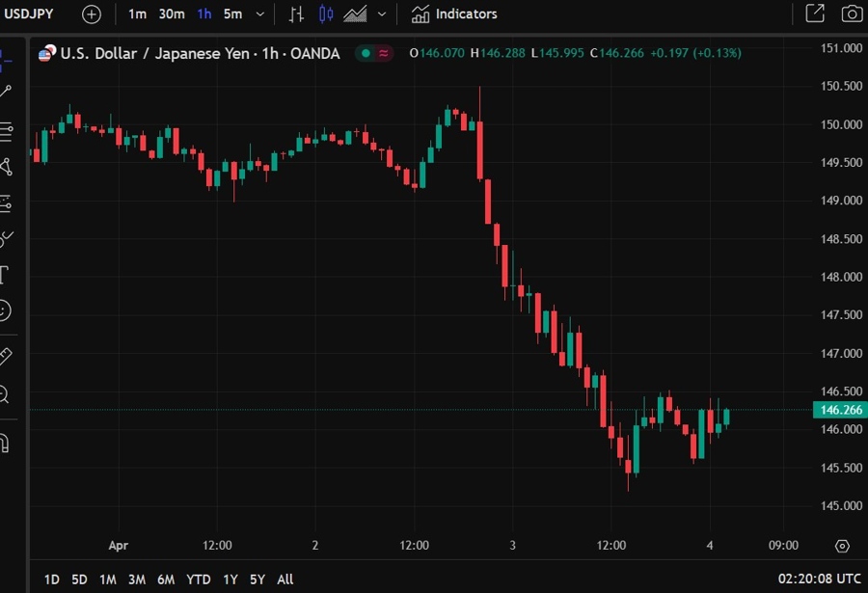This screenshot has width=868, height=593.
Task: Click the 146.266 current price label
Action: [840, 410]
